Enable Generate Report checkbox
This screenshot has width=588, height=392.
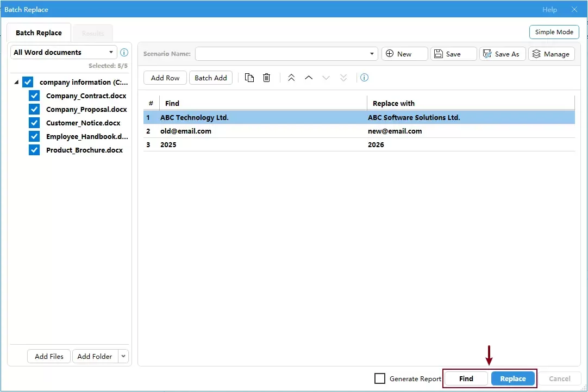pos(380,378)
